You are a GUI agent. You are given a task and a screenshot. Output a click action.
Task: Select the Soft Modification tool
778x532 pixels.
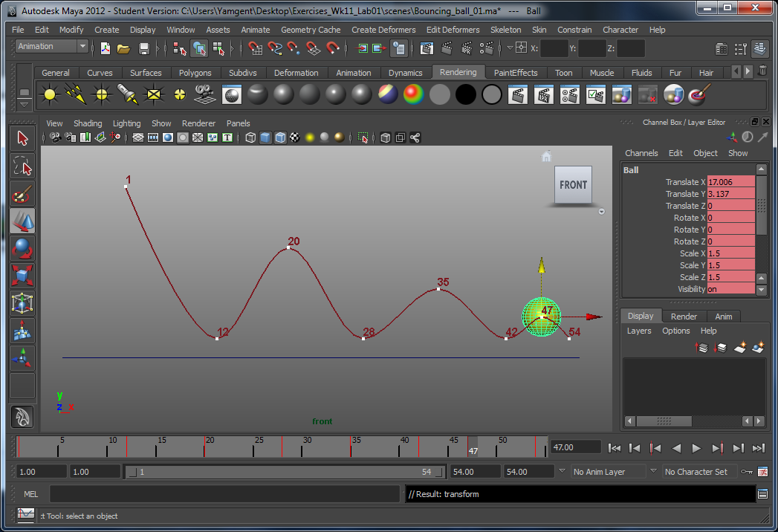coord(22,331)
